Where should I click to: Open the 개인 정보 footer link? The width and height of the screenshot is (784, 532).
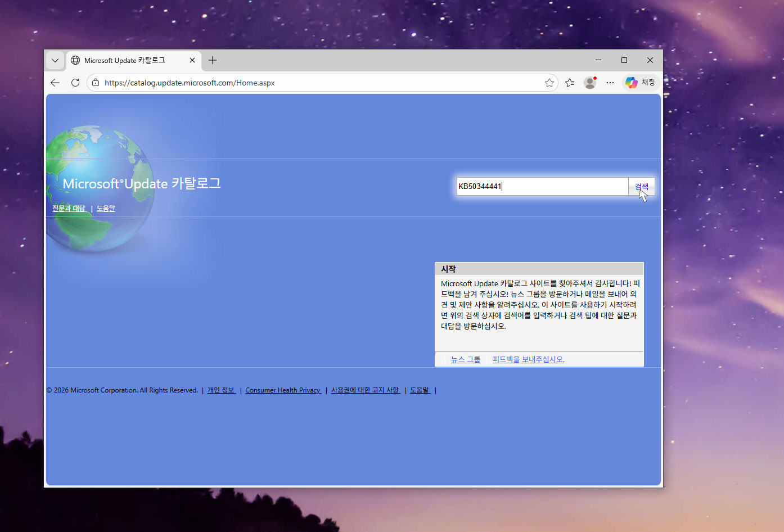point(222,390)
